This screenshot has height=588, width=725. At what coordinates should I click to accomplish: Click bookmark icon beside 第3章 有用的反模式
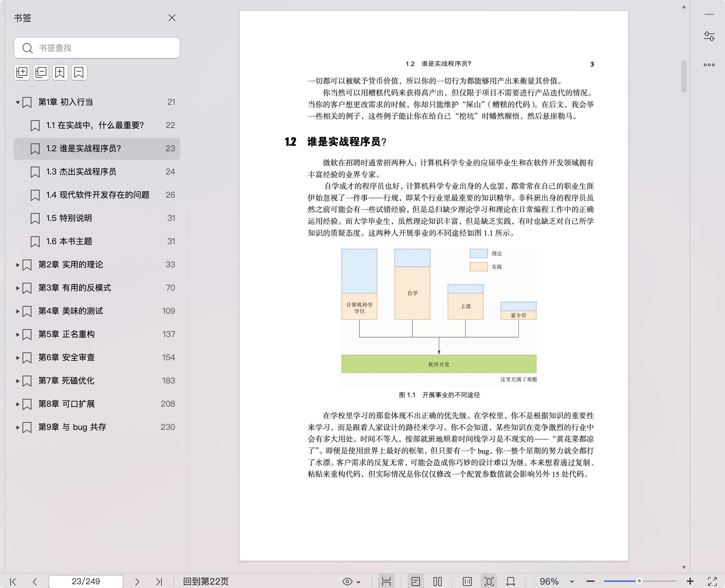pyautogui.click(x=27, y=288)
